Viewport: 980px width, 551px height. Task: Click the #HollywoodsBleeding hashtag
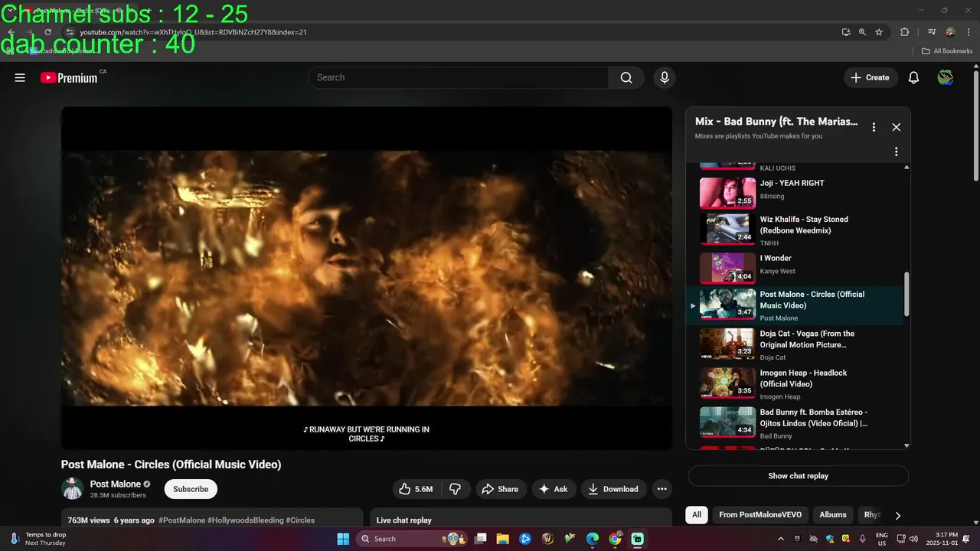click(x=245, y=520)
